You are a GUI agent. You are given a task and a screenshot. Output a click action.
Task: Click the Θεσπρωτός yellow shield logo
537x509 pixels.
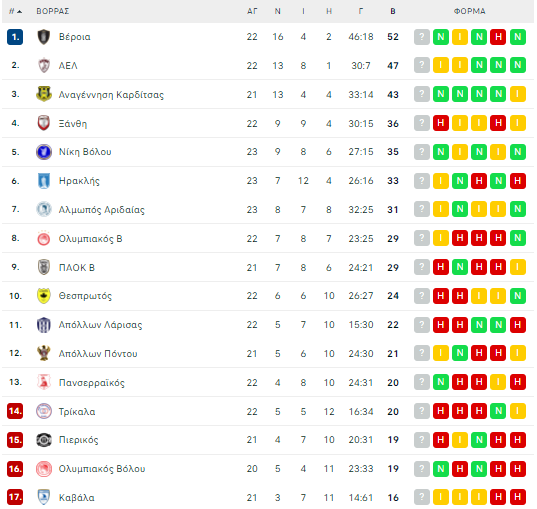[x=44, y=296]
